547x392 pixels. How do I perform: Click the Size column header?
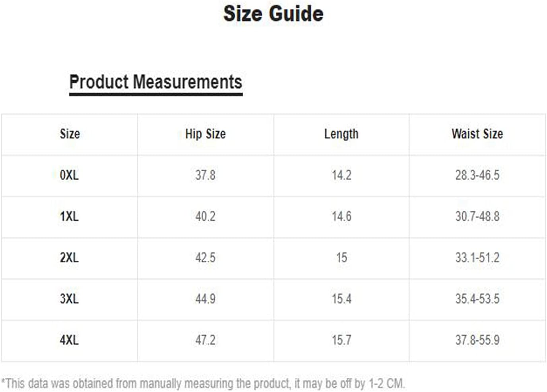[x=70, y=134]
